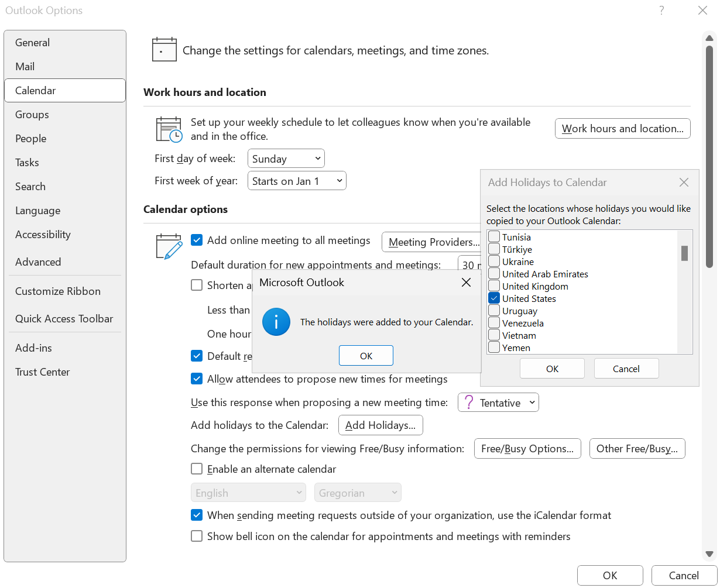Open Add-ins options category
Viewport: 720px width, 588px height.
point(65,348)
